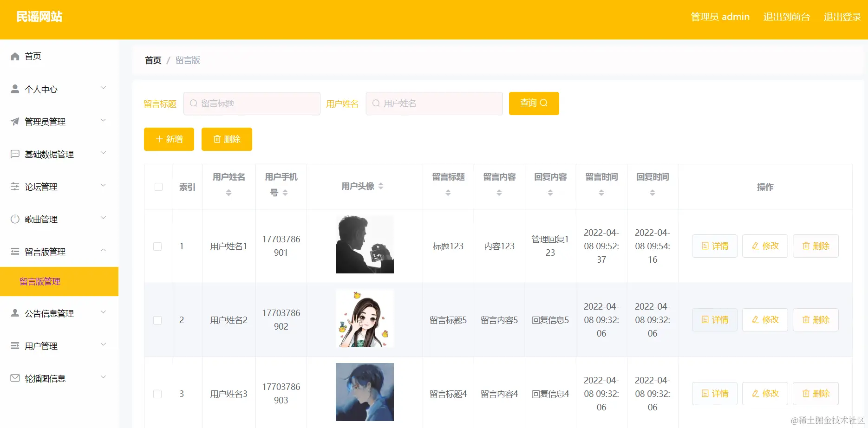Check the checkbox for row 1

point(157,246)
